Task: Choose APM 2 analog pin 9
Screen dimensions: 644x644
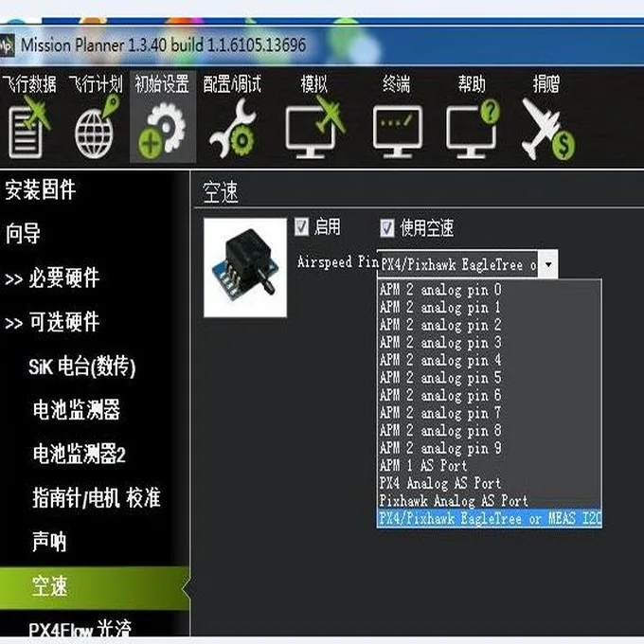Action: 490,449
